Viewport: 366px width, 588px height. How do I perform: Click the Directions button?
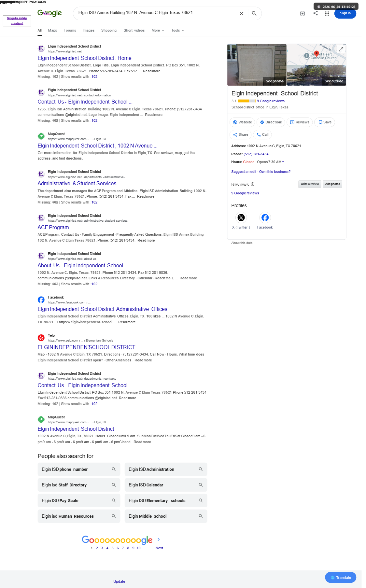coord(271,122)
